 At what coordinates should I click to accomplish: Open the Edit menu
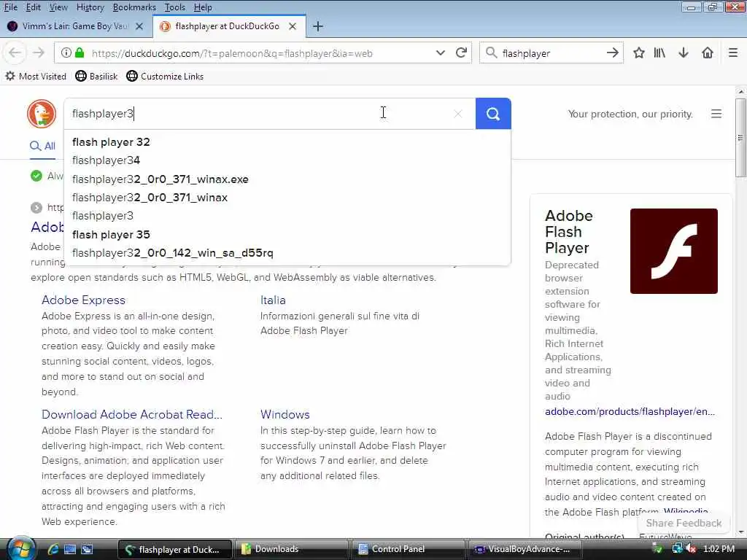(x=34, y=7)
